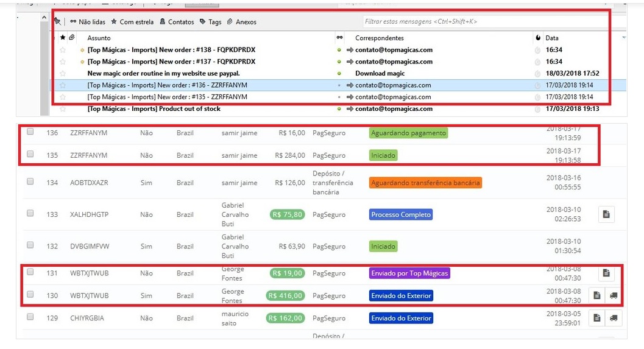Open New magic order routine paypal email
Image resolution: width=644 pixels, height=349 pixels.
click(163, 74)
